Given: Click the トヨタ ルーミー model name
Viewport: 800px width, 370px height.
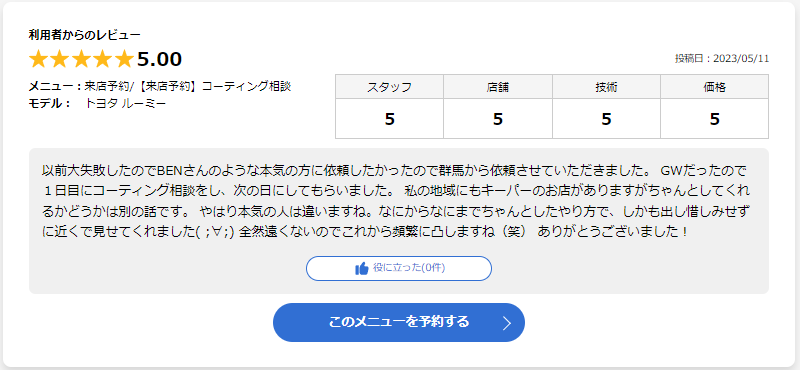Looking at the screenshot, I should 126,103.
